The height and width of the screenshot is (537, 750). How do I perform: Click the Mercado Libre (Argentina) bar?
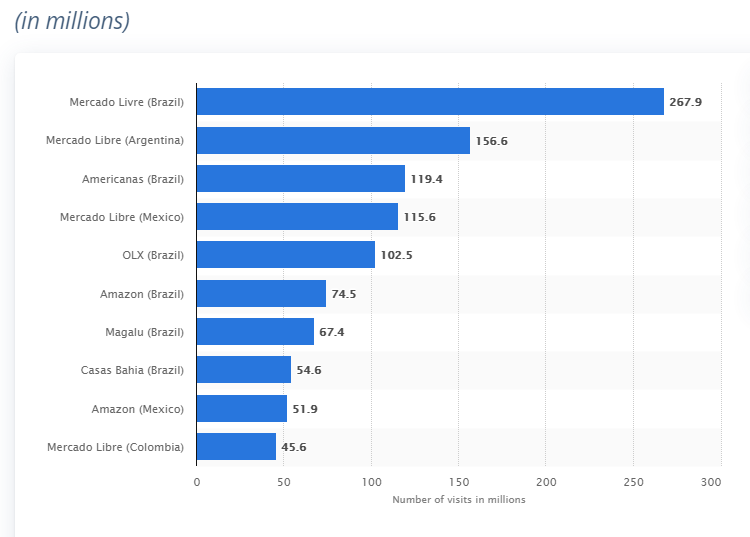tap(333, 140)
